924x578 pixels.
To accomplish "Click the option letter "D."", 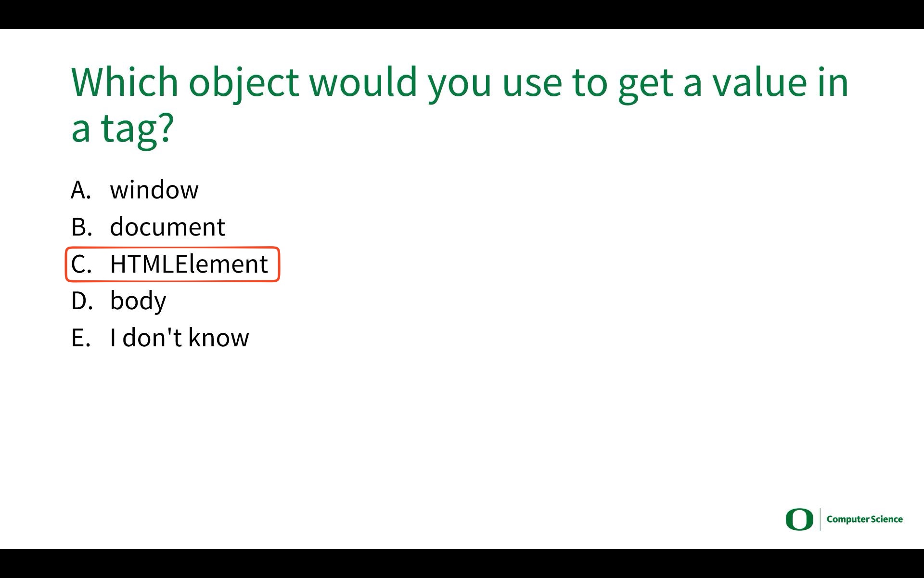I will point(81,301).
